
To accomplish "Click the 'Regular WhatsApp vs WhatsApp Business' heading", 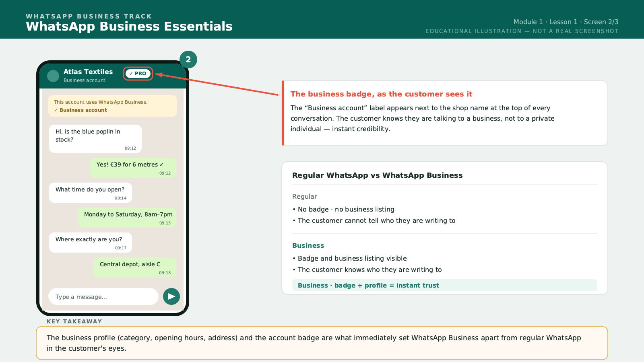I will click(377, 175).
